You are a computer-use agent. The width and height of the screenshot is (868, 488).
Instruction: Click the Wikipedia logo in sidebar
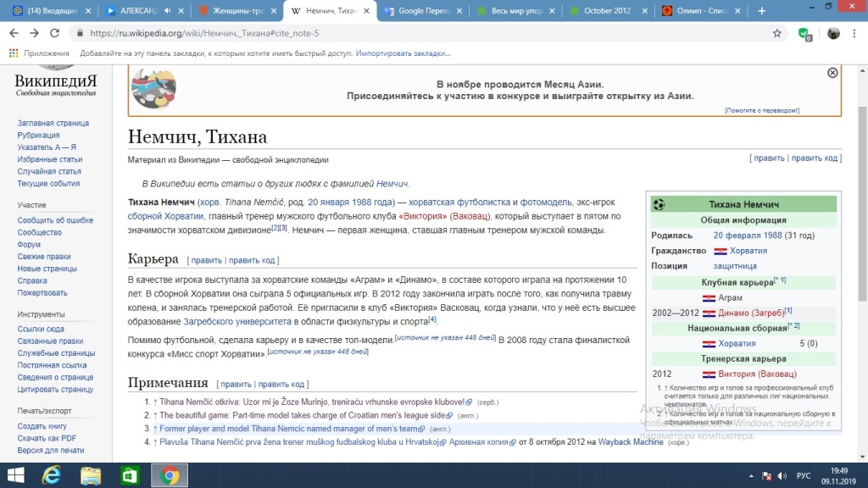[55, 81]
